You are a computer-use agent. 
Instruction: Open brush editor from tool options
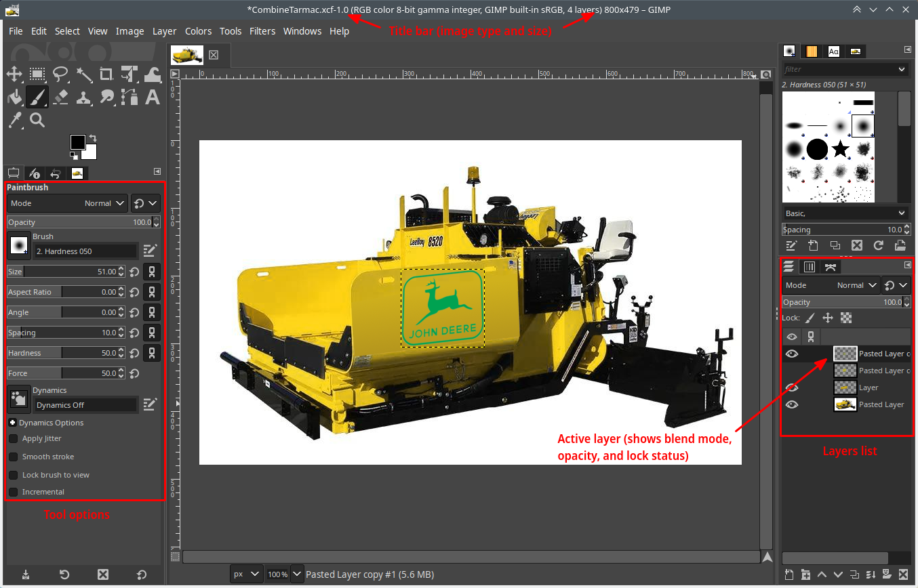click(x=151, y=251)
